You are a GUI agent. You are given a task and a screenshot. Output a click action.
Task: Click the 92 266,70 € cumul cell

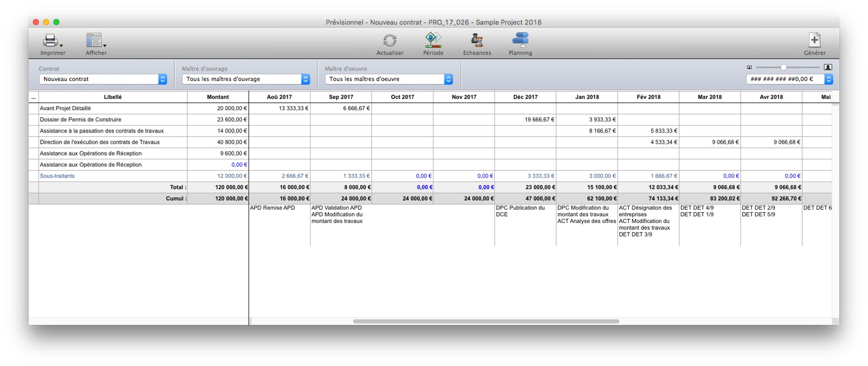(x=771, y=198)
